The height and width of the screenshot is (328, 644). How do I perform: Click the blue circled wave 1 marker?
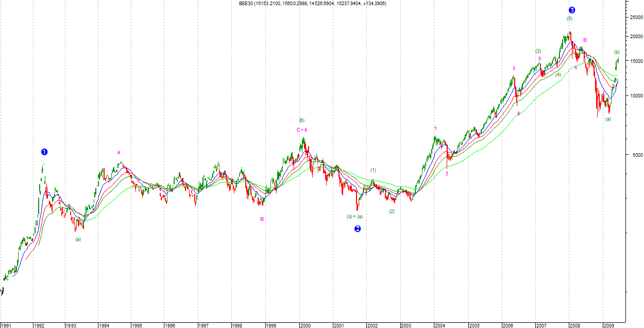coord(44,152)
